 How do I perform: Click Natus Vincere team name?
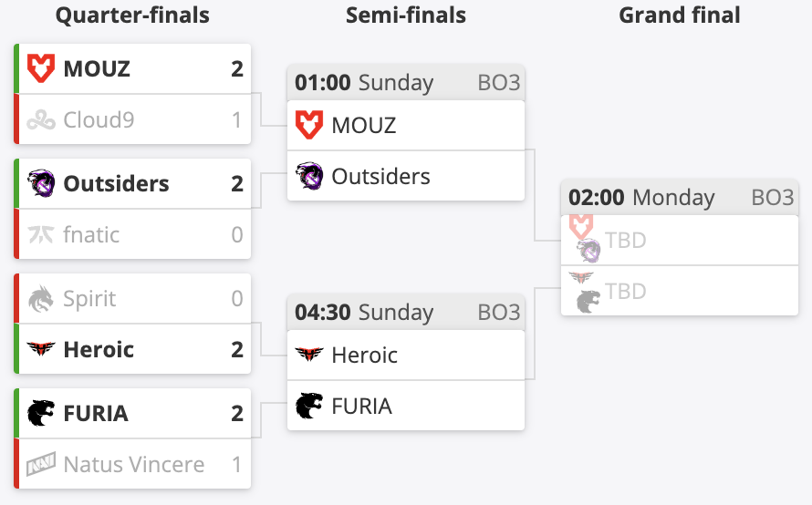[x=133, y=464]
